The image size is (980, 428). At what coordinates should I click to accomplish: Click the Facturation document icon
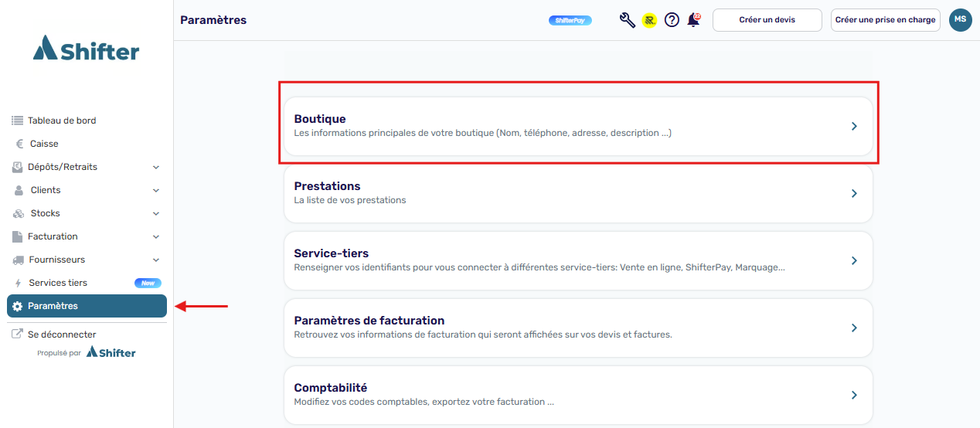[18, 236]
